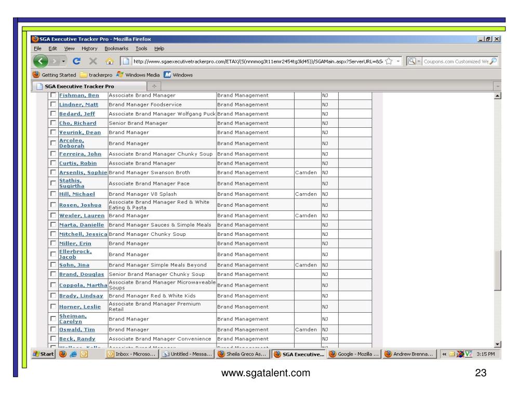The image size is (532, 399).
Task: Open the recent pages dropdown beside Forward arrow
Action: [x=63, y=61]
